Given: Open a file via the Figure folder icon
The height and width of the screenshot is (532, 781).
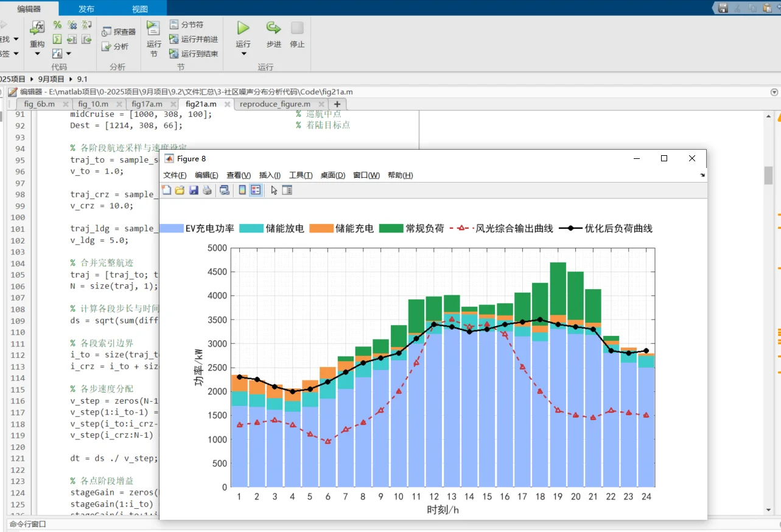Looking at the screenshot, I should pos(180,191).
